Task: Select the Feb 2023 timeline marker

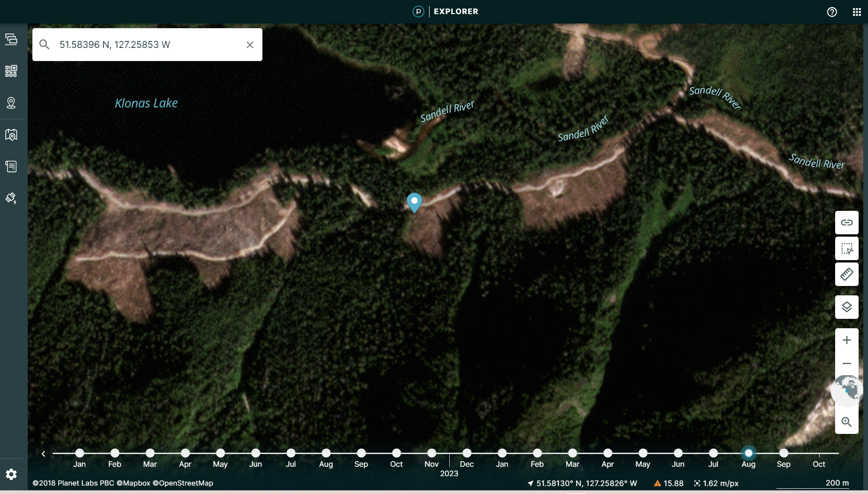Action: click(x=538, y=453)
